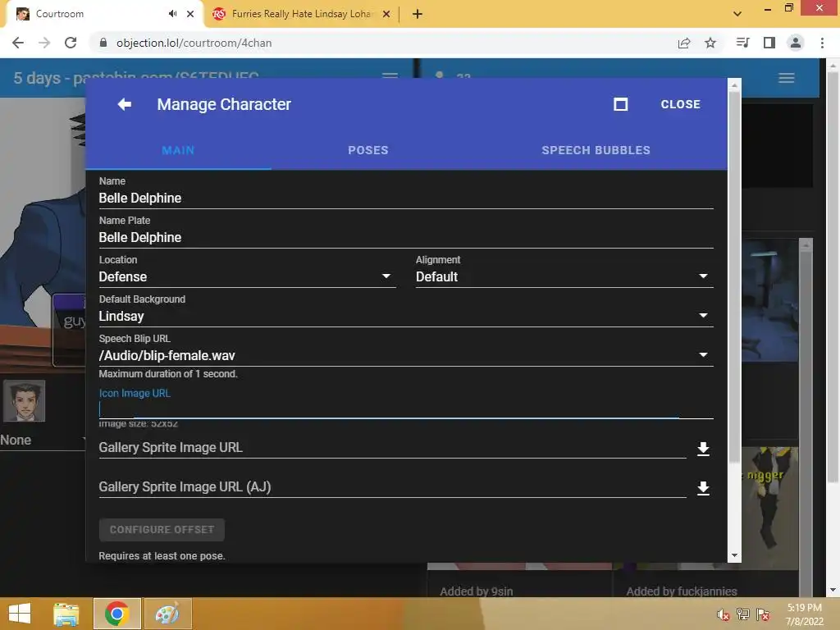Click Chrome taskbar icon
This screenshot has height=630, width=840.
(116, 614)
